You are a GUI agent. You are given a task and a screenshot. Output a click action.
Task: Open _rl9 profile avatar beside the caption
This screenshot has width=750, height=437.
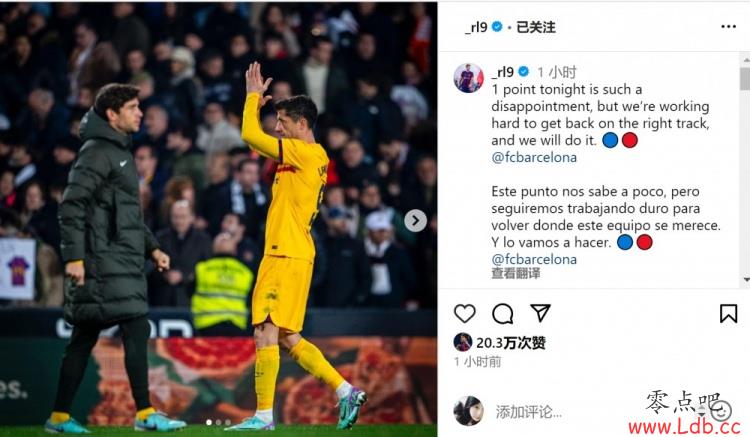pos(469,77)
